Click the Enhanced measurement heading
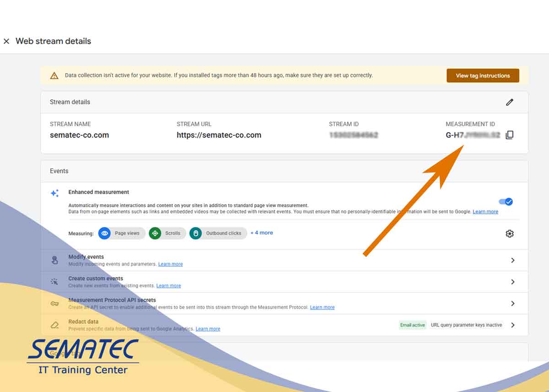This screenshot has width=549, height=392. pos(99,192)
